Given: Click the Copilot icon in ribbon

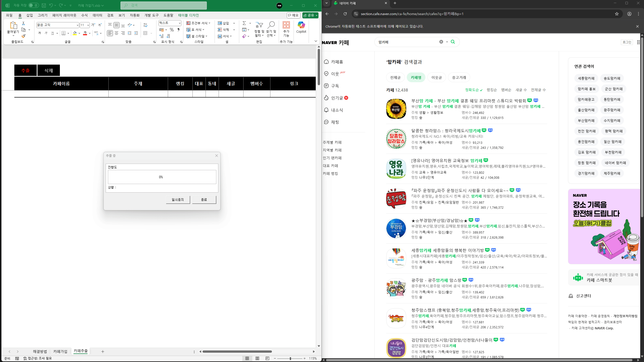Looking at the screenshot, I should pos(301,27).
